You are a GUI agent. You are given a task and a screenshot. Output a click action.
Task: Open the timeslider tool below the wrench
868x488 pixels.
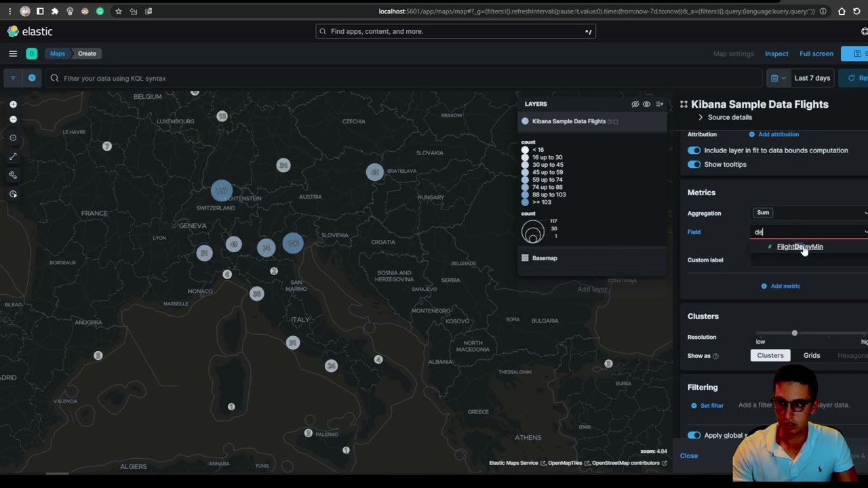(x=13, y=194)
